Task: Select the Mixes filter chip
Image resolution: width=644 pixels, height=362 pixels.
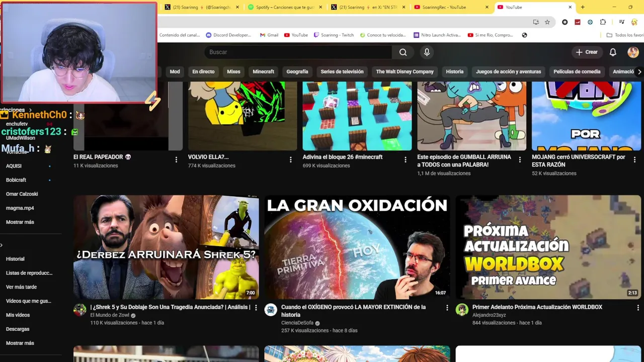Action: pyautogui.click(x=233, y=71)
